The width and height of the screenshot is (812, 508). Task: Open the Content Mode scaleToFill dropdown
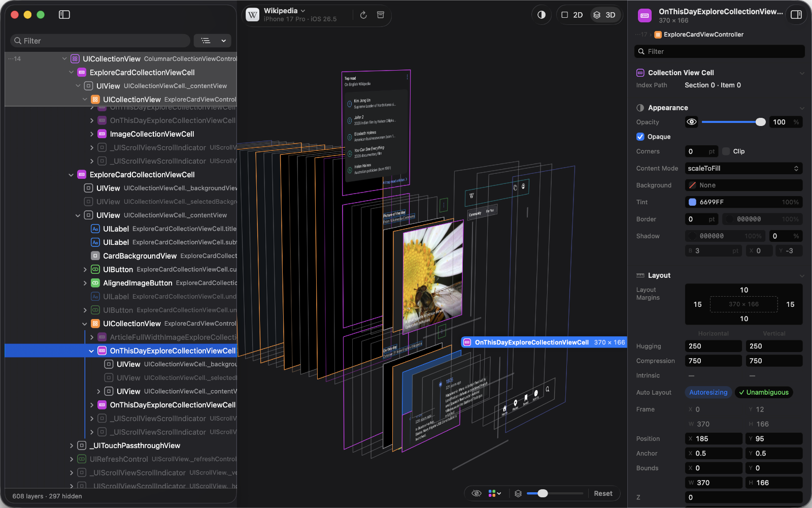744,168
